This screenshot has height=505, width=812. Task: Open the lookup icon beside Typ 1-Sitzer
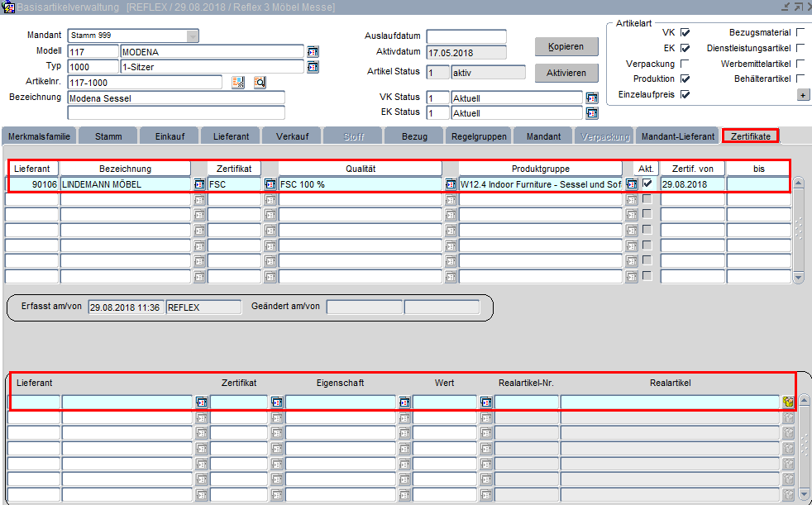(x=313, y=67)
